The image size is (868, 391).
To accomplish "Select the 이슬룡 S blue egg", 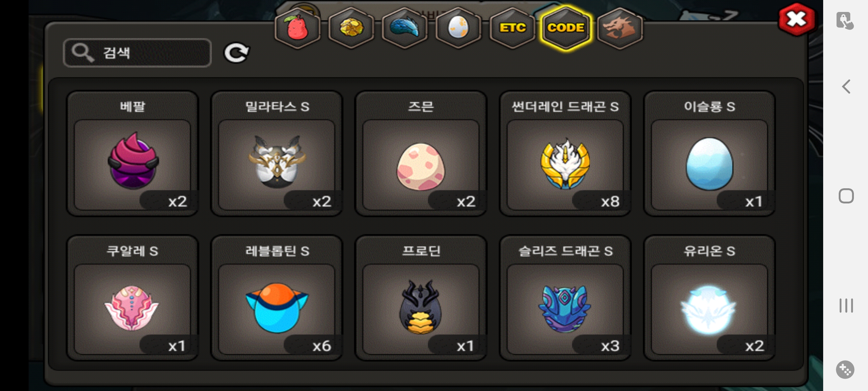I will click(709, 154).
